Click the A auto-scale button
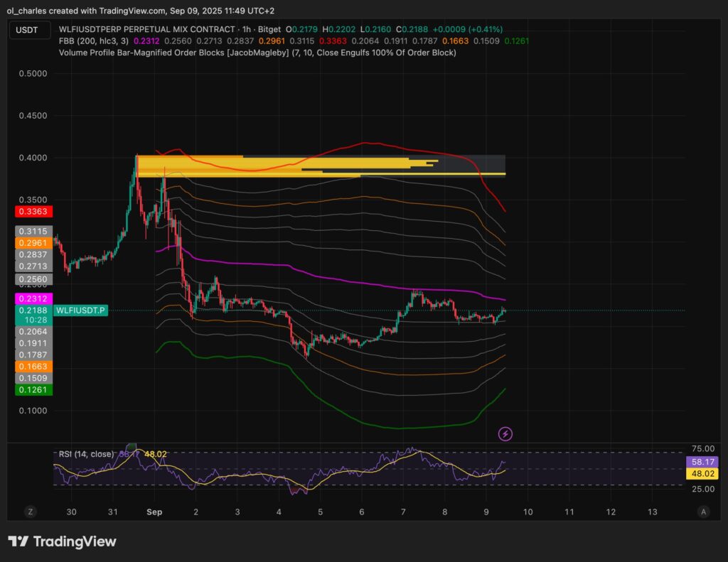 [703, 512]
